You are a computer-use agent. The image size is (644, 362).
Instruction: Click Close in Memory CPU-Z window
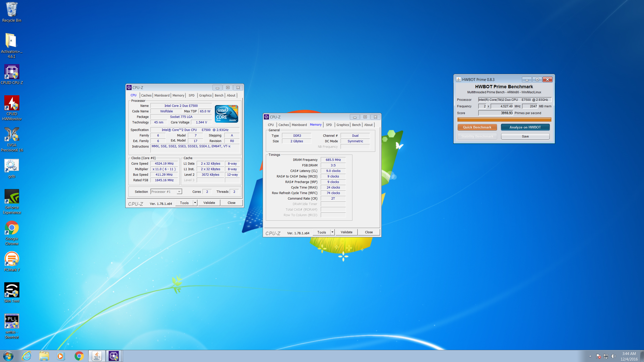click(x=369, y=232)
